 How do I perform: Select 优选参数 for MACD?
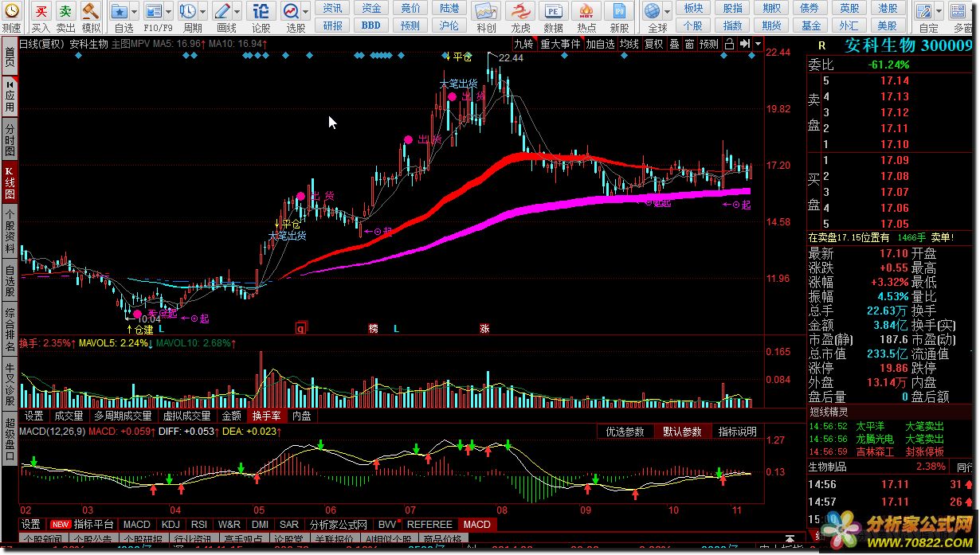[x=625, y=432]
